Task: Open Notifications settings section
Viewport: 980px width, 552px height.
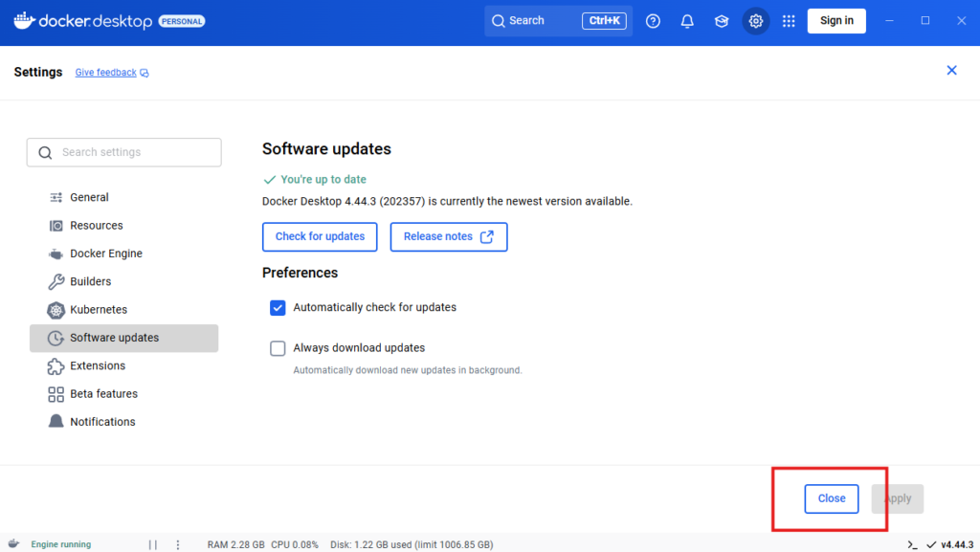Action: [x=123, y=422]
